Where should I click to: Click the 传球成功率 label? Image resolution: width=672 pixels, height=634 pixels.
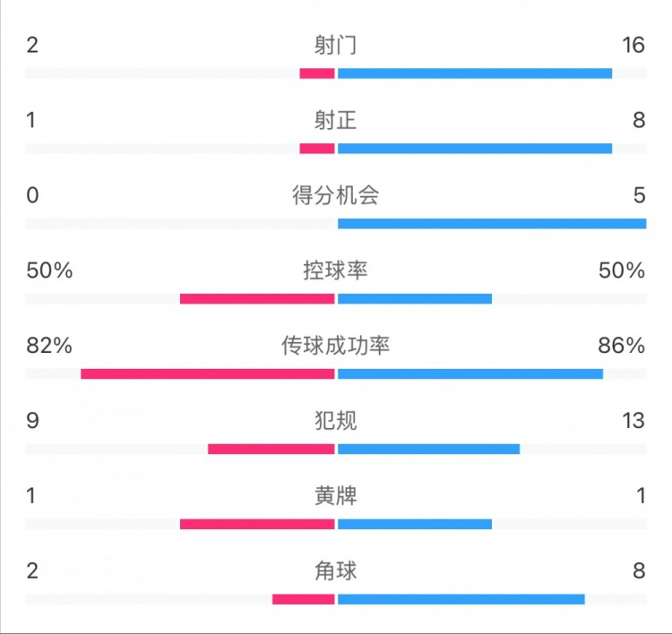[335, 346]
